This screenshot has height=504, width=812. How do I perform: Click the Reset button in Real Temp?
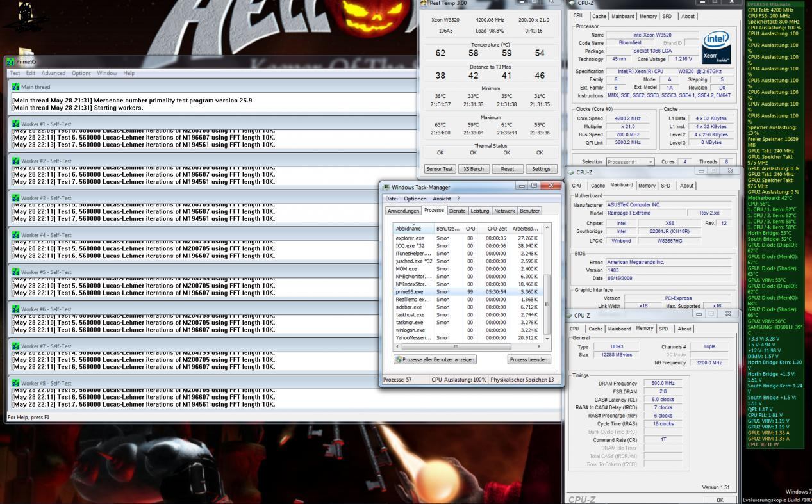pos(508,169)
